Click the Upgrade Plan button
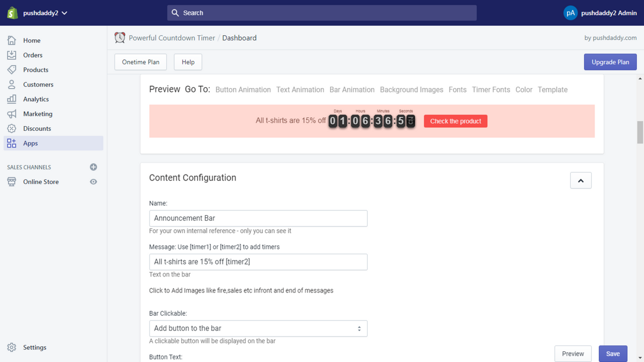Image resolution: width=644 pixels, height=362 pixels. click(x=610, y=62)
